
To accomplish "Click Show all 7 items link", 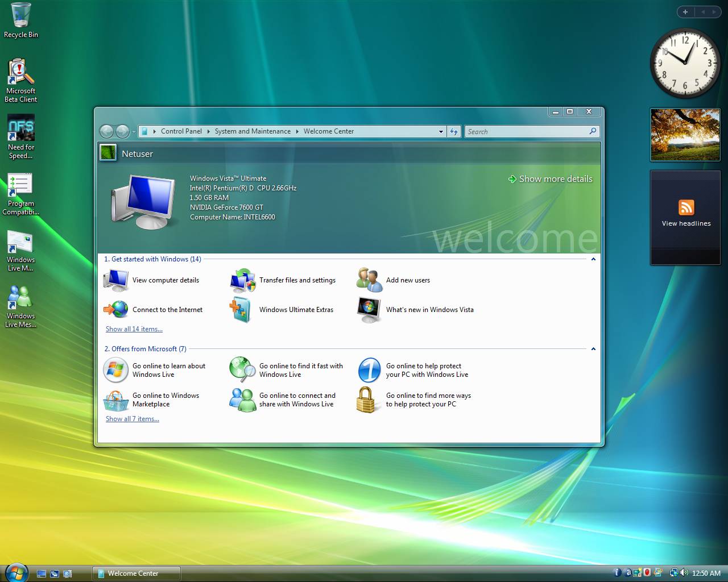I will coord(133,419).
